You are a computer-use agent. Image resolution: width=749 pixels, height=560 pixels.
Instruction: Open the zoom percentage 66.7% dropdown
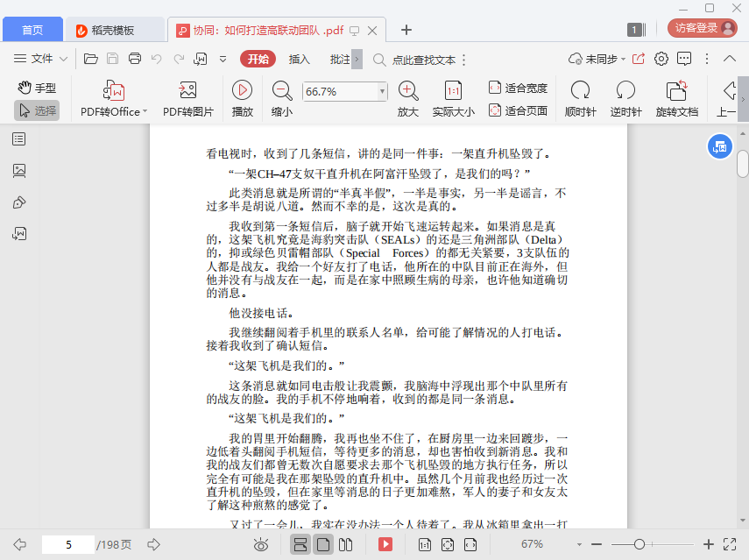pos(382,91)
